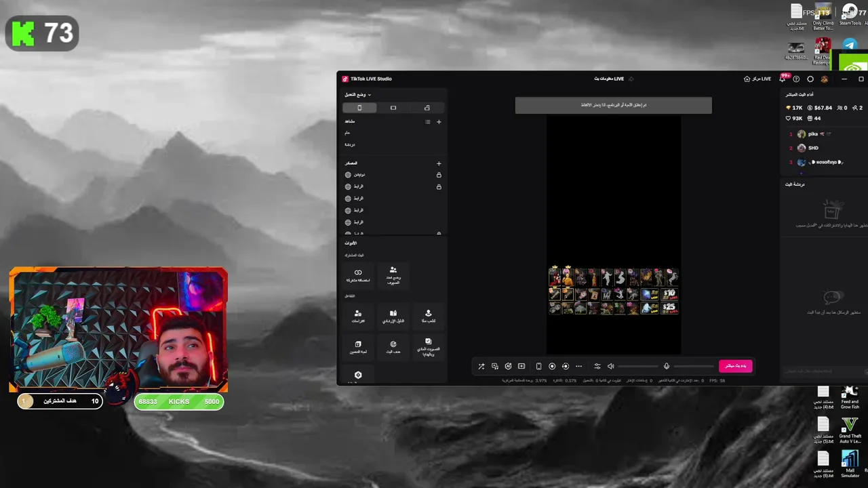868x488 pixels.
Task: Click the music overlay toolbar icon
Action: click(x=495, y=366)
